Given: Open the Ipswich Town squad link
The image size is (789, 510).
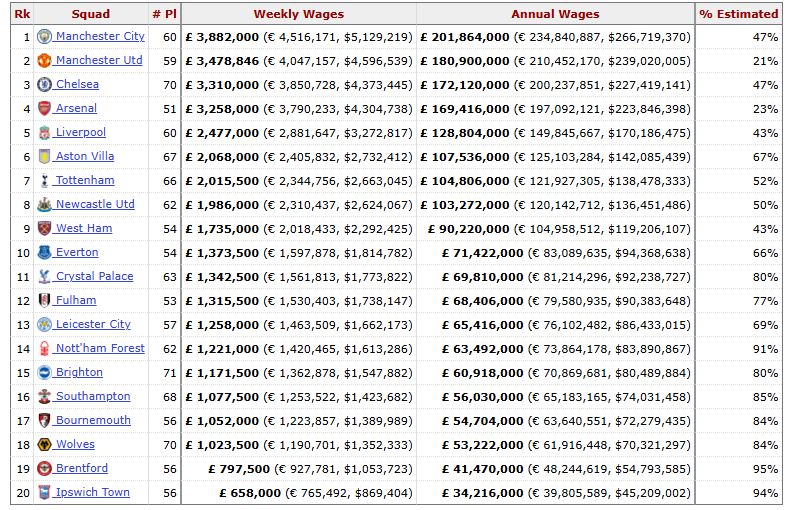Looking at the screenshot, I should coord(93,492).
